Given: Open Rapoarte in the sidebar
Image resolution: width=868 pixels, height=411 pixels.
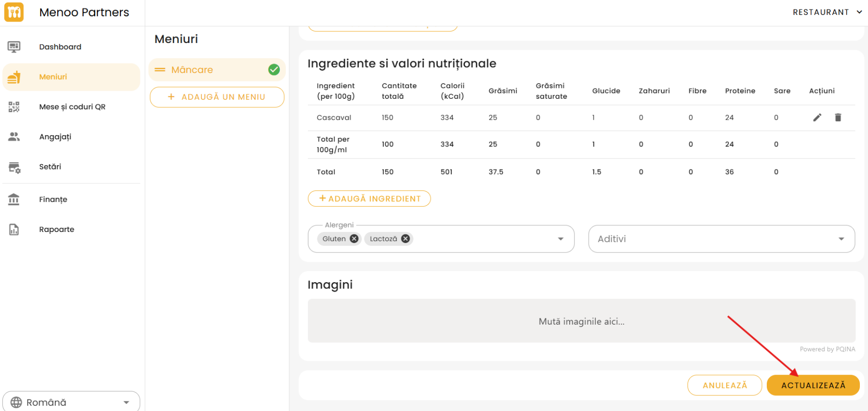Looking at the screenshot, I should (56, 229).
